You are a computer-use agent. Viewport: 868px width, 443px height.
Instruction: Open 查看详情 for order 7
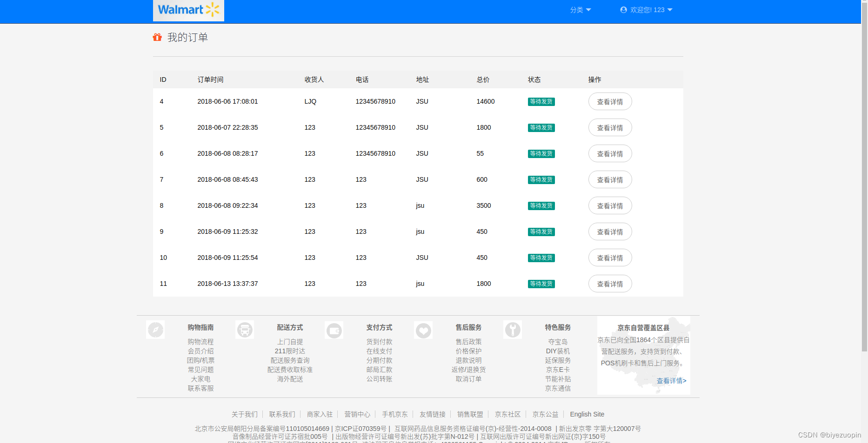610,179
